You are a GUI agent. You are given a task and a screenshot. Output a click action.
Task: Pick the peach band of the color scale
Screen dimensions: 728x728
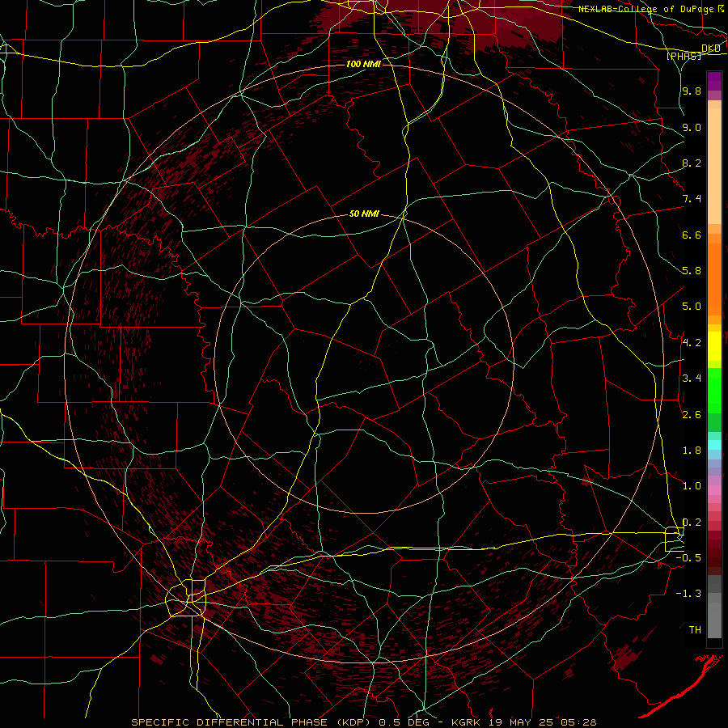click(x=714, y=166)
